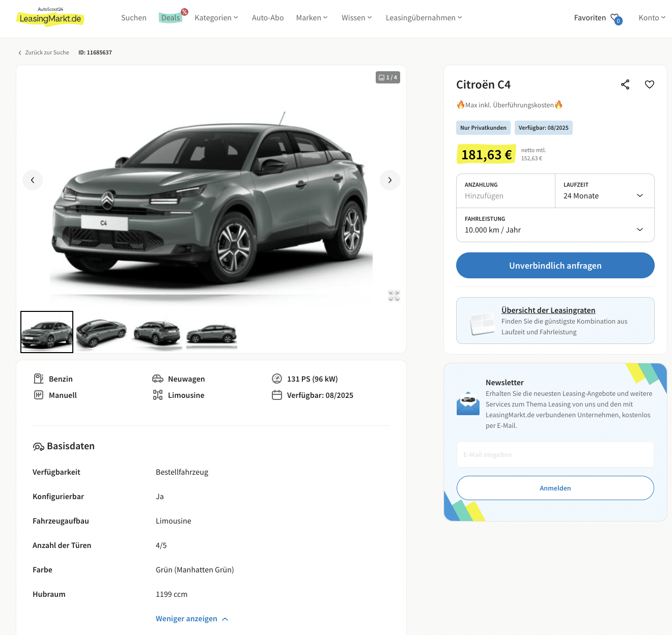Show next car photo arrow
This screenshot has height=635, width=672.
point(390,180)
